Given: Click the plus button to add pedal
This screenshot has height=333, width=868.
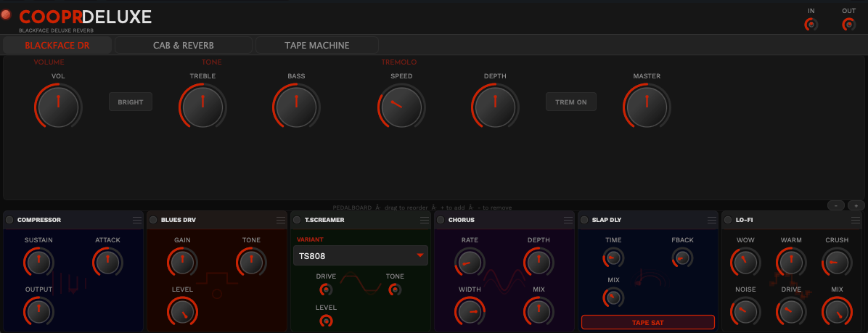Looking at the screenshot, I should 856,205.
